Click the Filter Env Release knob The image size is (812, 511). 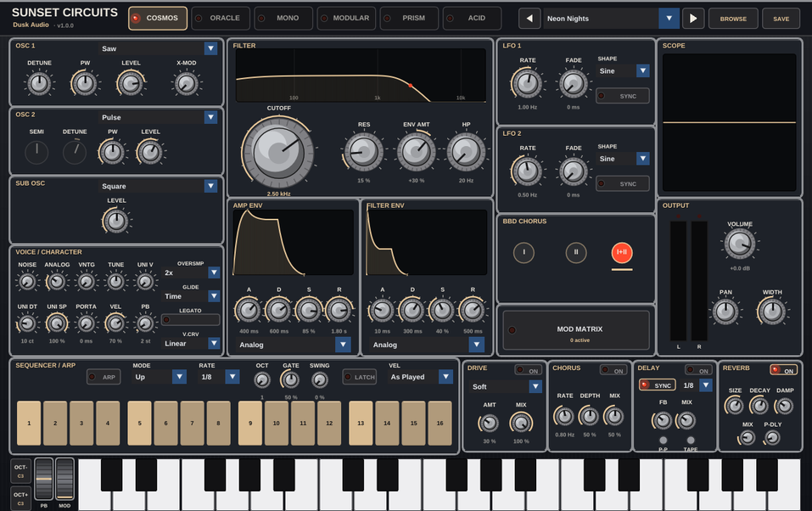[x=473, y=311]
